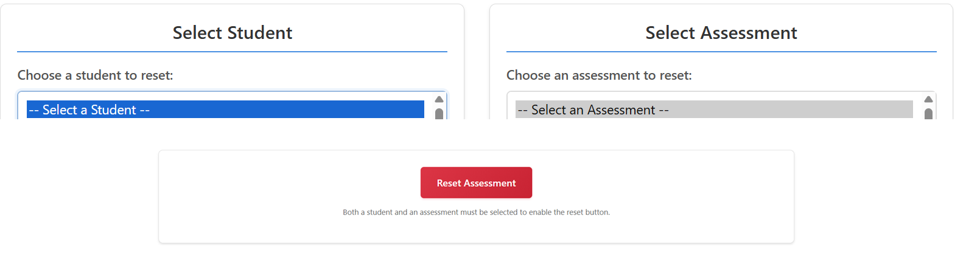Click the student list scrollbar thumb
Image resolution: width=980 pixels, height=269 pixels.
point(439,113)
